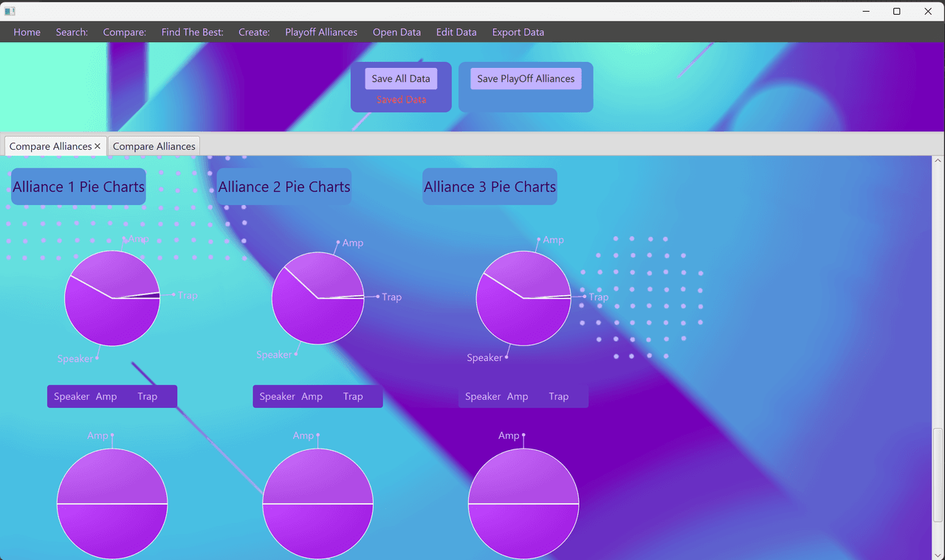Maximize the application window
This screenshot has width=945, height=560.
point(896,11)
